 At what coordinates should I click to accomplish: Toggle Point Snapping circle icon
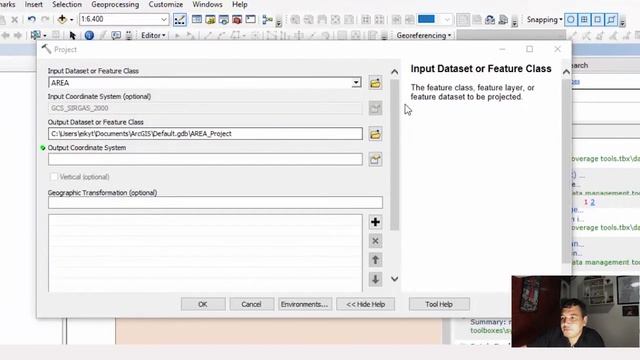571,20
